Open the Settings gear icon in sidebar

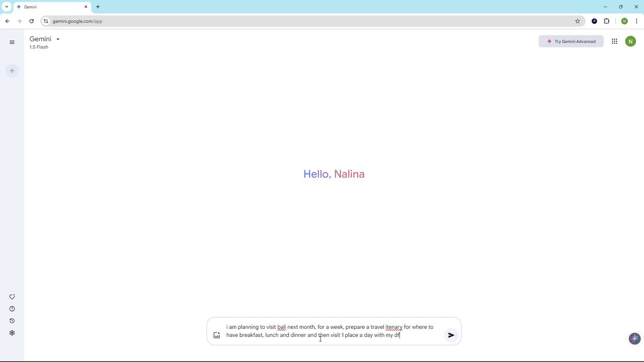click(12, 333)
